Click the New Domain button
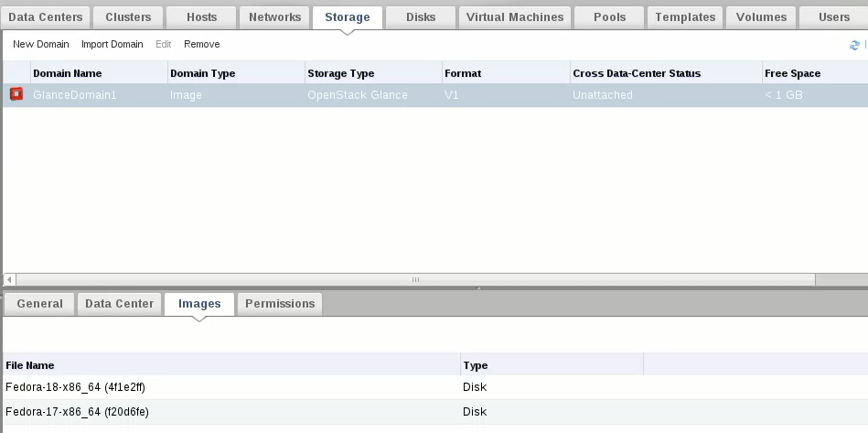 pyautogui.click(x=40, y=44)
